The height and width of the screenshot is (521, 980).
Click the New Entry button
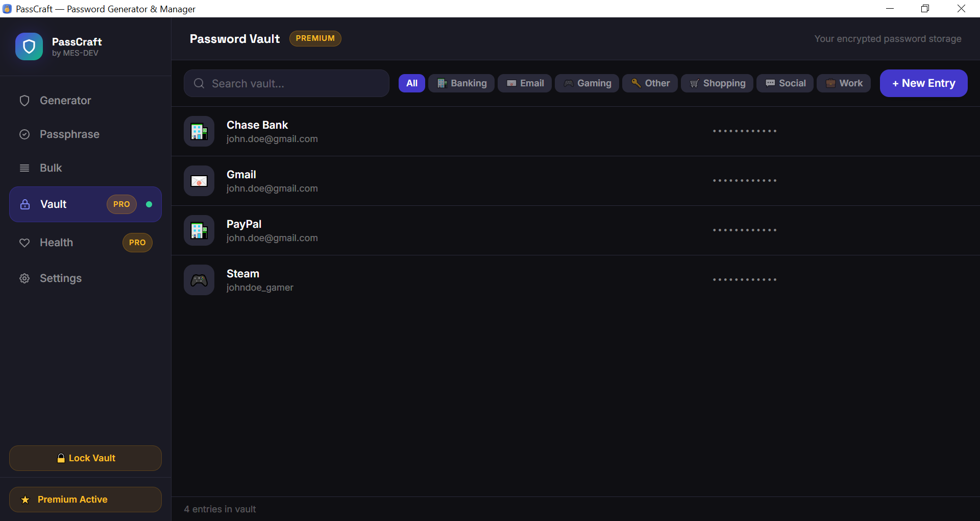tap(924, 83)
